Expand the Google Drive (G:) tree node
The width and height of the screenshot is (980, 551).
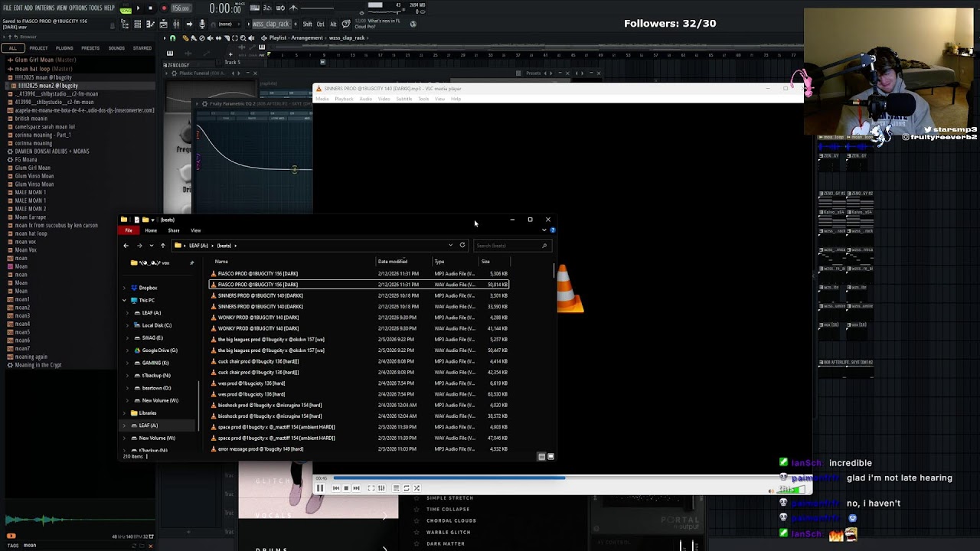click(128, 350)
